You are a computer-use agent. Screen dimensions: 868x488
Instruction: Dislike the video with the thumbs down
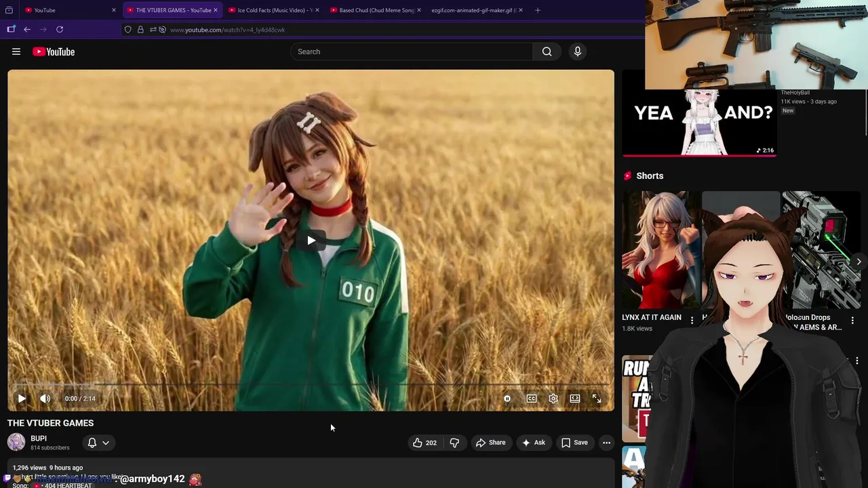[454, 443]
